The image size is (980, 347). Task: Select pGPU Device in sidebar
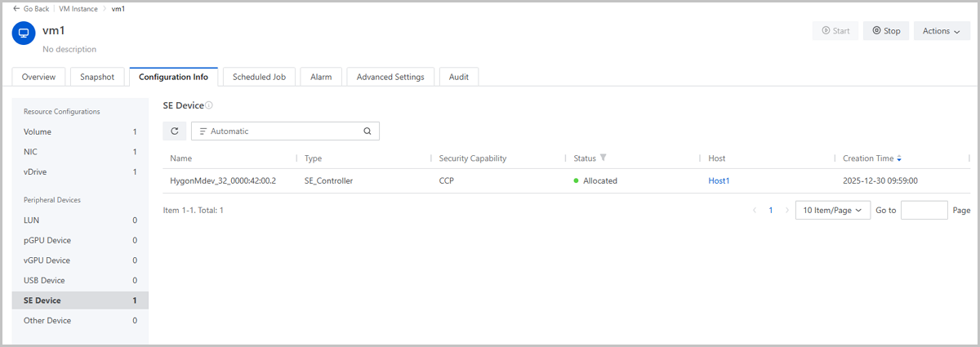click(x=47, y=240)
